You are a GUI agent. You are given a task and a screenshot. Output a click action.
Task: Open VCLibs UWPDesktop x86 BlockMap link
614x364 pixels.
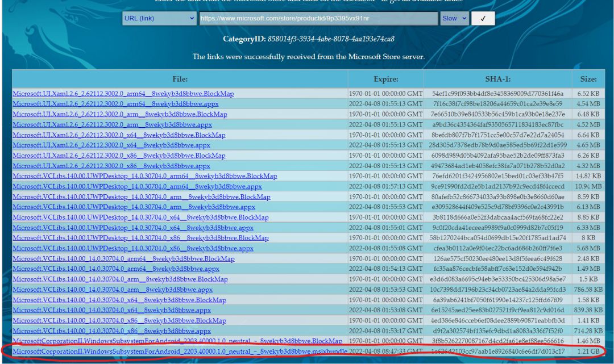[140, 238]
